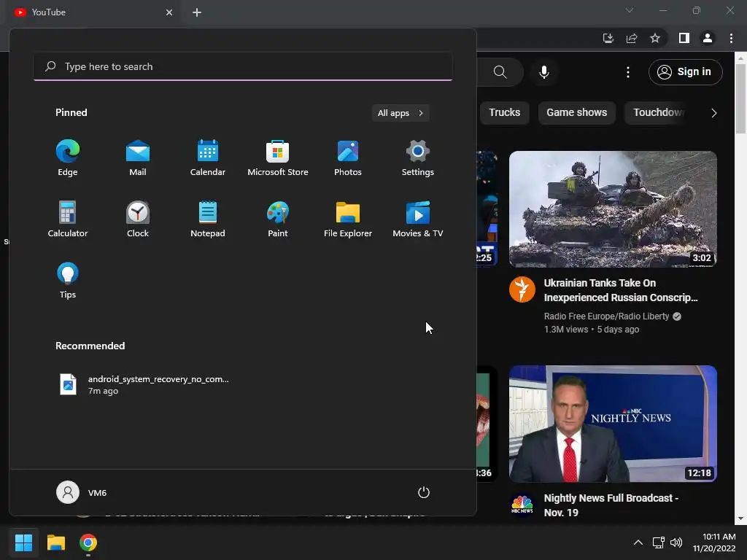Open the Chrome three-dot menu
The width and height of the screenshot is (747, 560).
tap(731, 38)
